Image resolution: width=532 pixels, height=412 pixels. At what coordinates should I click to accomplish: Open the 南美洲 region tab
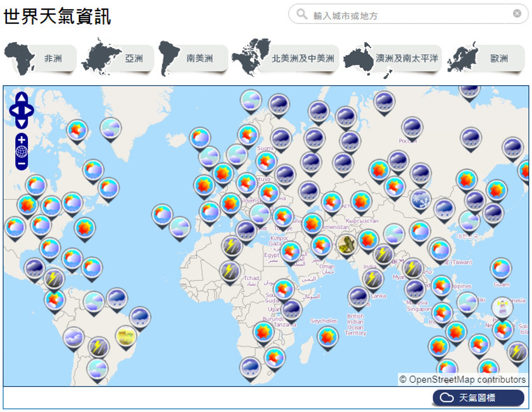[199, 58]
